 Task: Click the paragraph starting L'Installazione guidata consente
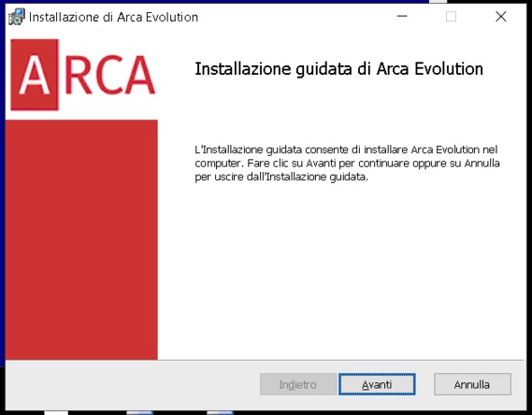pos(347,163)
